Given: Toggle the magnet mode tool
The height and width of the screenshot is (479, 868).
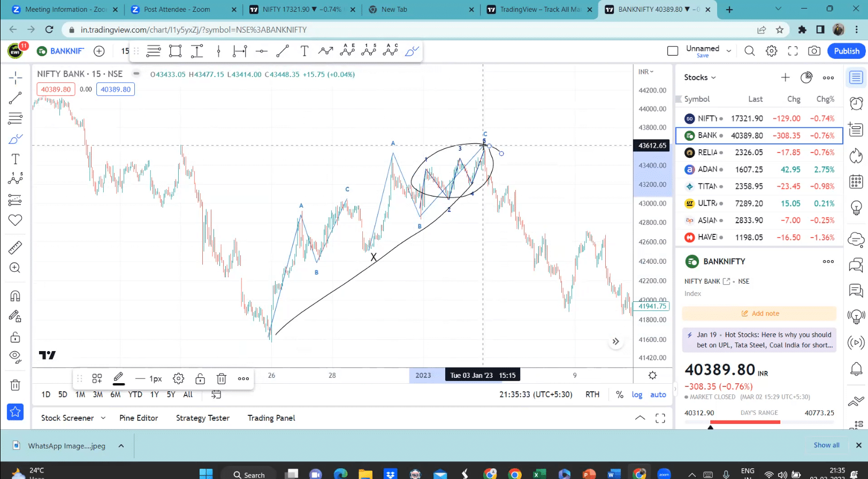Looking at the screenshot, I should click(x=15, y=296).
